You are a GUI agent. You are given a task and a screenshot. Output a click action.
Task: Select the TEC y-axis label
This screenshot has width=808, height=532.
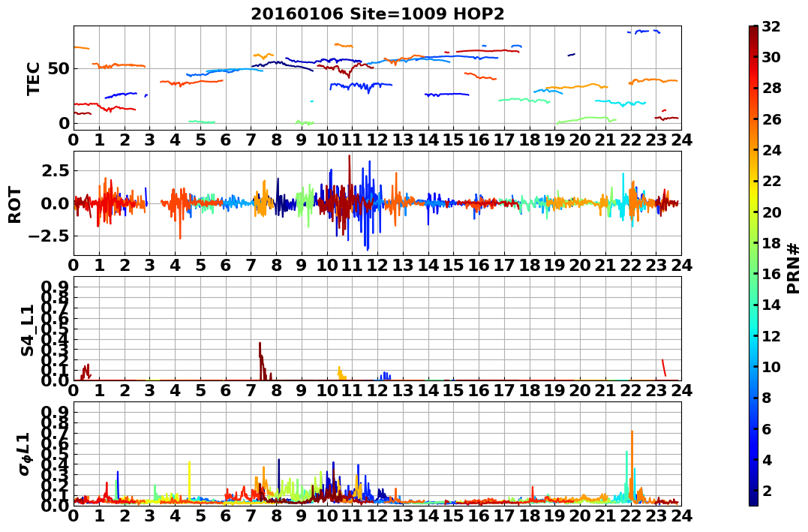tap(34, 79)
